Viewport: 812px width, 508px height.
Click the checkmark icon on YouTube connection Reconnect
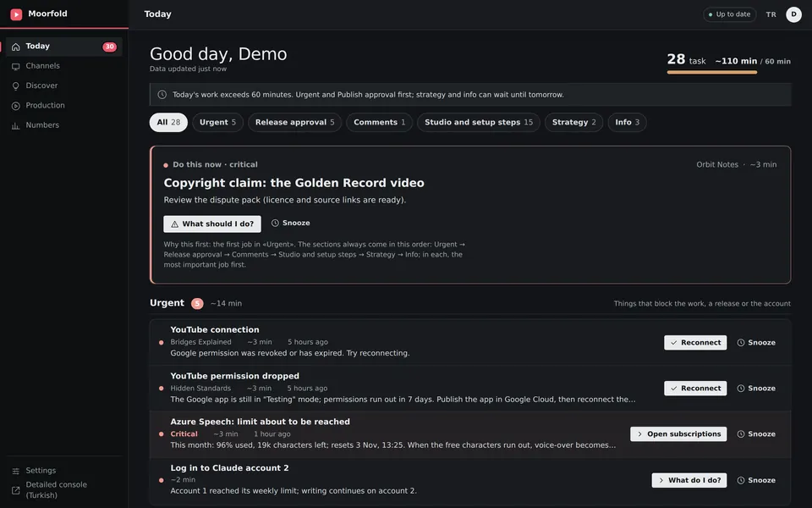click(x=674, y=343)
